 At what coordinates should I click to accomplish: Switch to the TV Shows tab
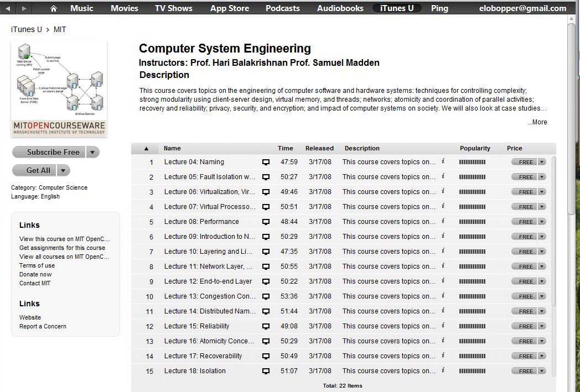coord(173,8)
